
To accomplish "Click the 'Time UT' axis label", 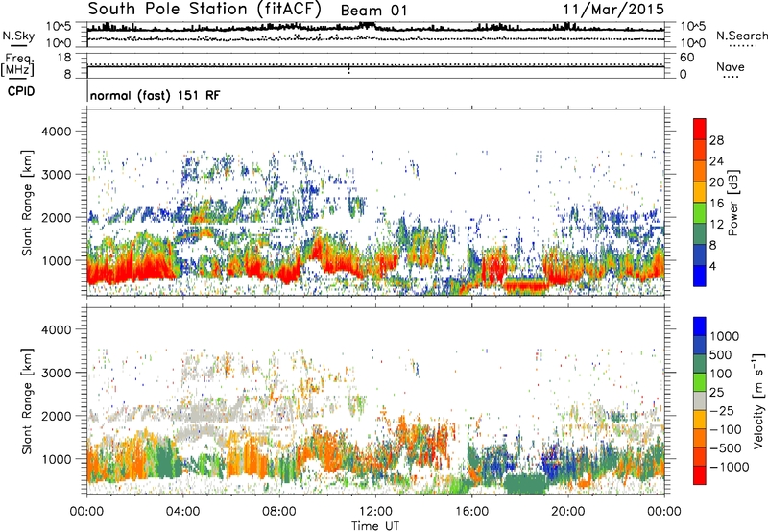I will click(375, 526).
